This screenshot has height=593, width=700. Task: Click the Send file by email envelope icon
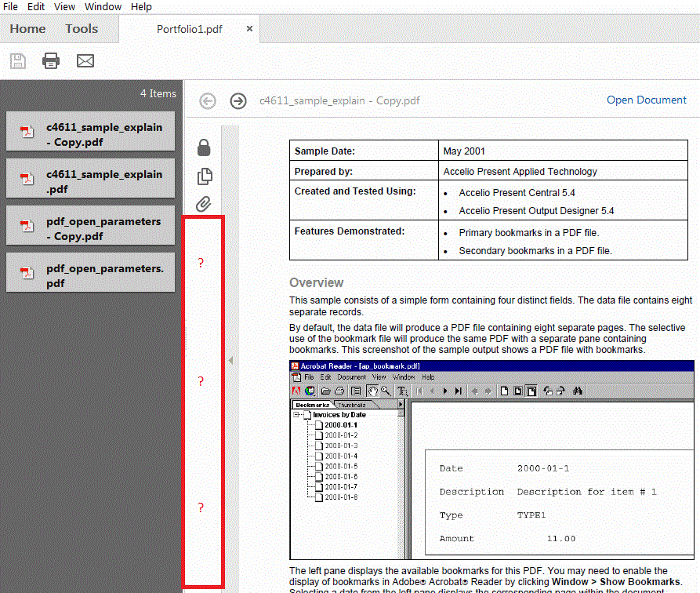coord(85,60)
